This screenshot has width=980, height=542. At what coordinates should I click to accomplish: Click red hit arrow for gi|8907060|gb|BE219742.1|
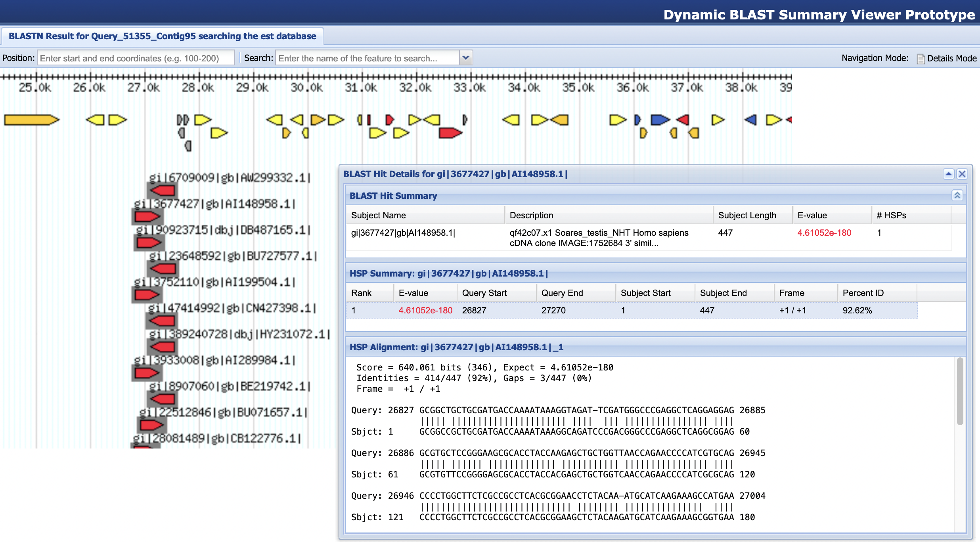click(162, 399)
